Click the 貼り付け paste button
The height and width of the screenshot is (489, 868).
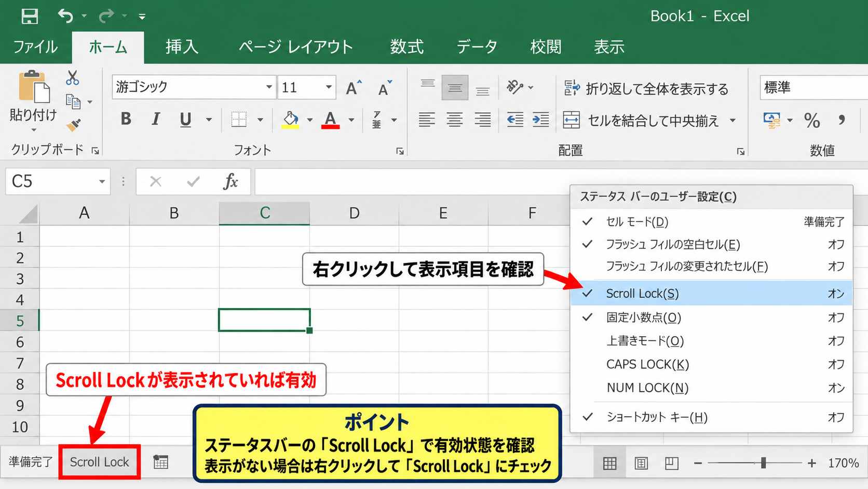33,101
